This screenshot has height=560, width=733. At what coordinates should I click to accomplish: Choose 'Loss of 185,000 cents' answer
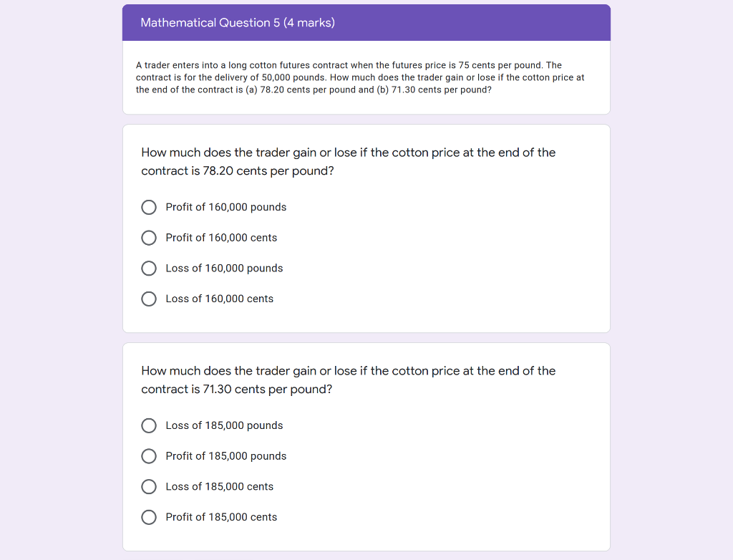pos(219,486)
